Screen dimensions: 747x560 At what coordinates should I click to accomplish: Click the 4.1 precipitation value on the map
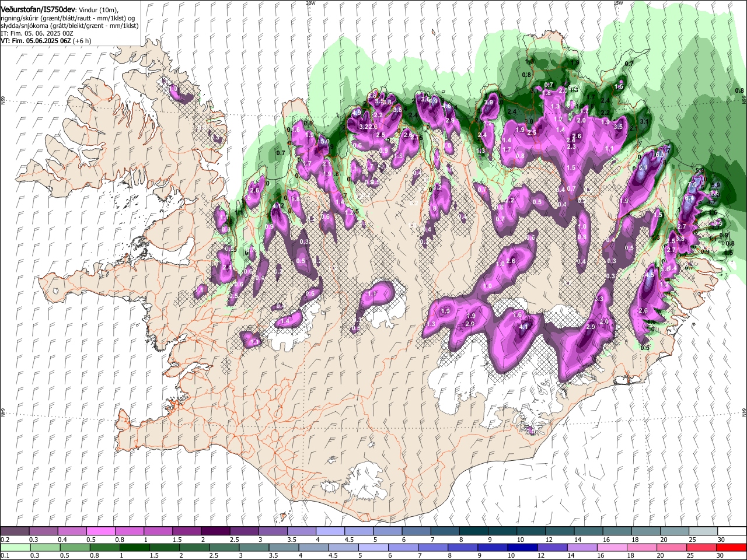[x=523, y=327]
